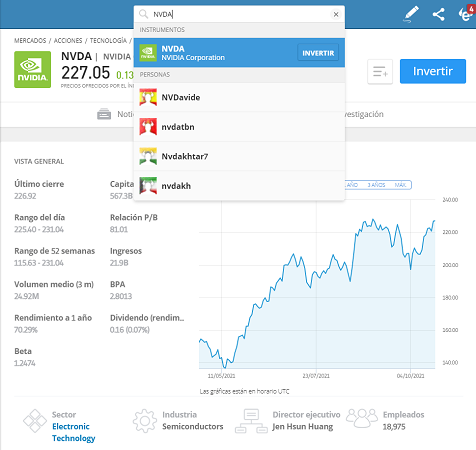Click the large NVIDIA logo
The width and height of the screenshot is (476, 450).
pyautogui.click(x=32, y=69)
